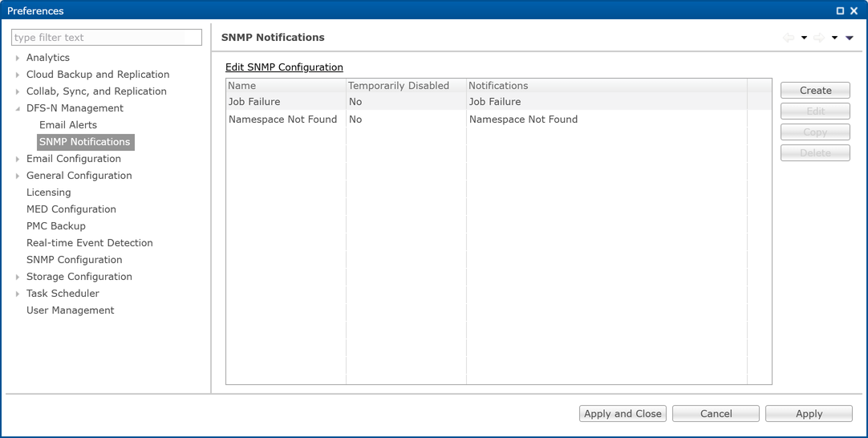Select Email Configuration tree item
868x438 pixels.
tap(74, 158)
